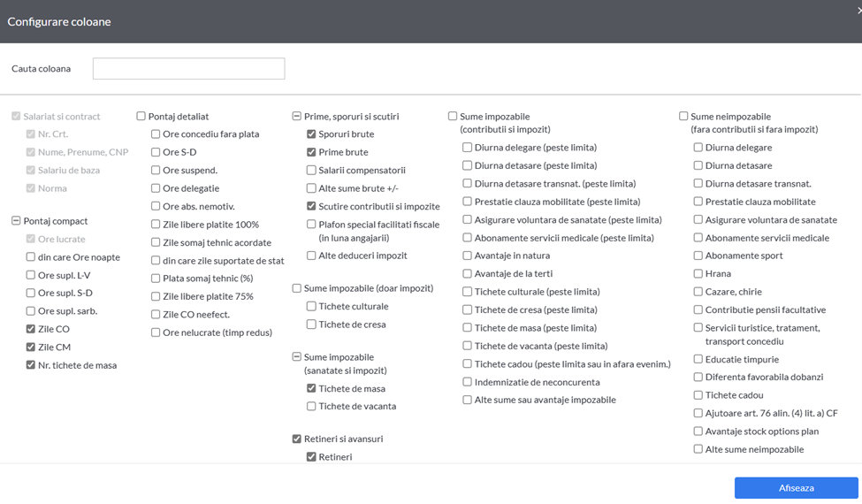Enable Alte sume brute +/-
This screenshot has height=504, width=862.
click(x=312, y=188)
